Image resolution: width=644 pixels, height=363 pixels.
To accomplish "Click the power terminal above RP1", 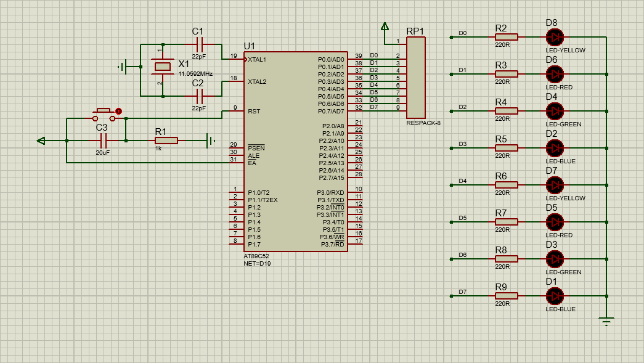I will click(x=385, y=27).
